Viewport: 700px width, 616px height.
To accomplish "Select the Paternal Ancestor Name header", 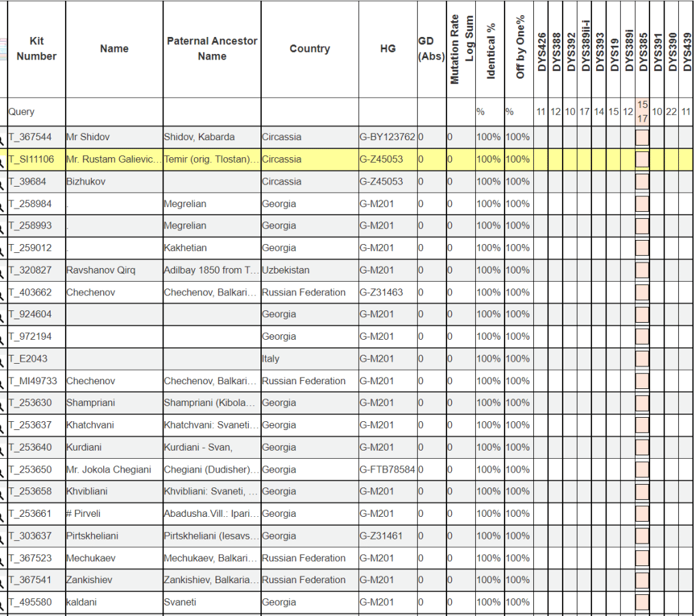I will [212, 49].
